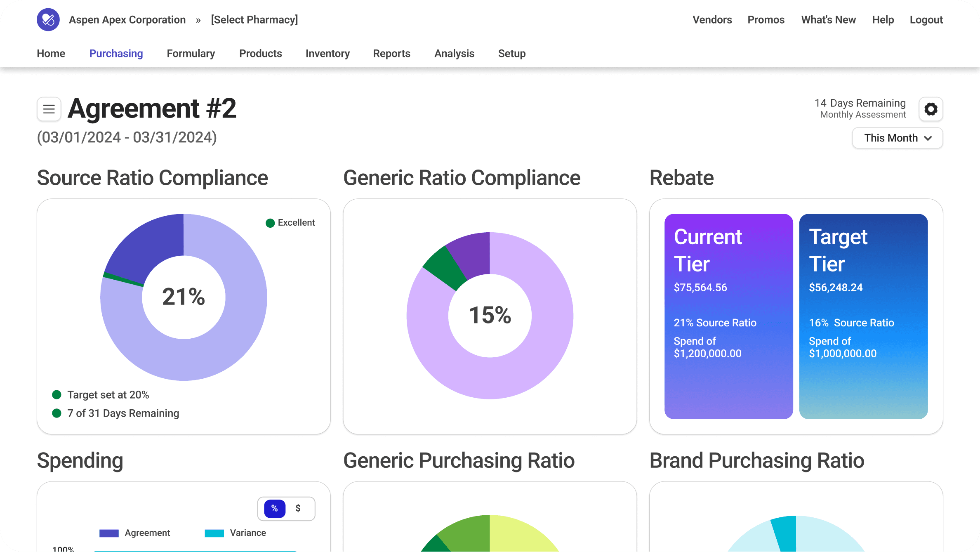Open the hamburger menu beside Agreement #2
Viewport: 980px width, 552px height.
(x=49, y=109)
